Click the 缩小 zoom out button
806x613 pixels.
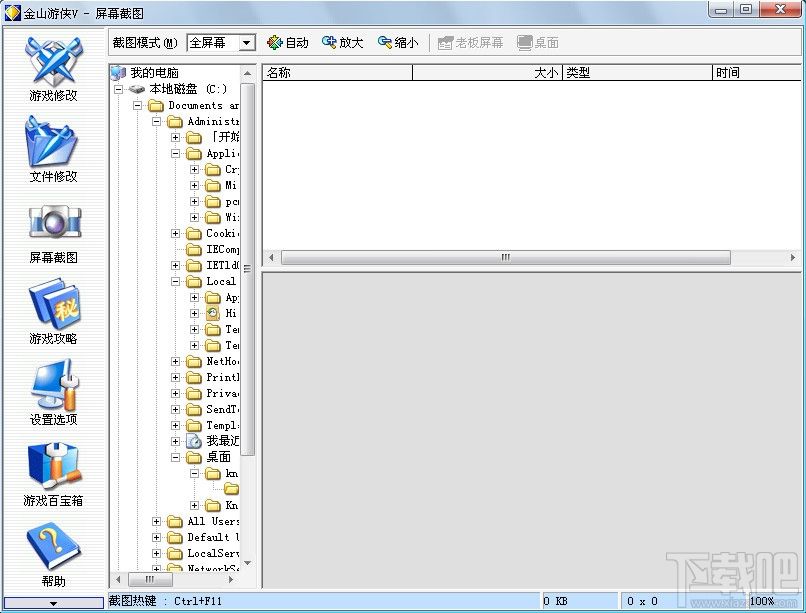397,43
